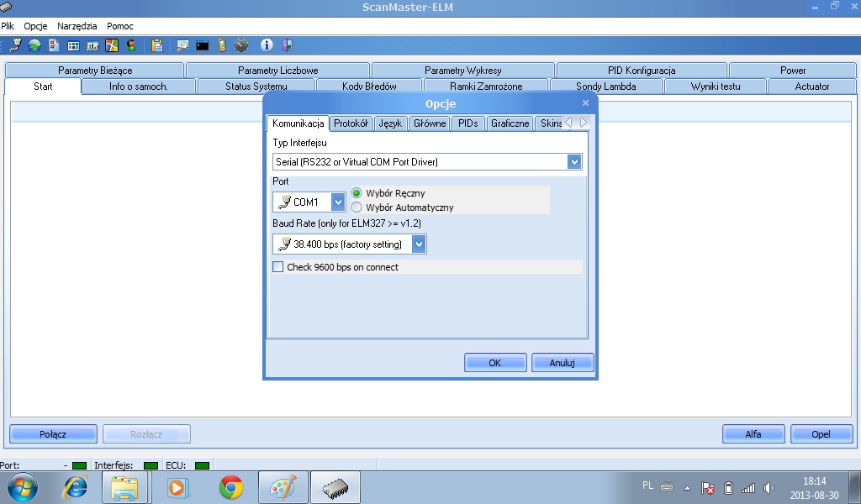Click the person avatar toolbar icon
This screenshot has height=504, width=861.
(131, 45)
